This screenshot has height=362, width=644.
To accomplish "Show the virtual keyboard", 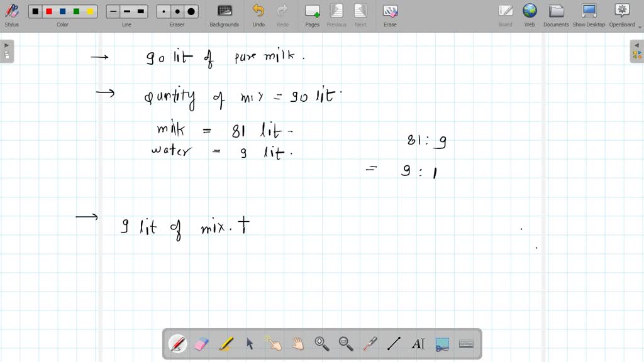I will point(466,343).
